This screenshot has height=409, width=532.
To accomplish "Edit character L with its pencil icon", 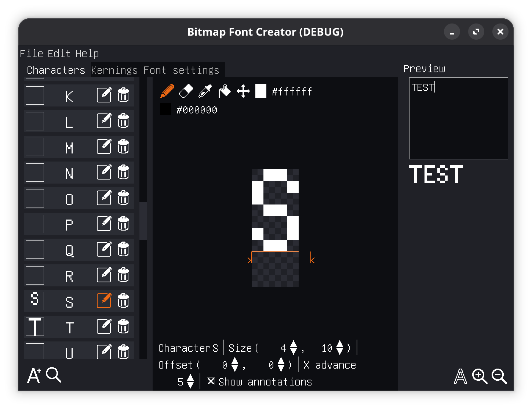I will [104, 121].
